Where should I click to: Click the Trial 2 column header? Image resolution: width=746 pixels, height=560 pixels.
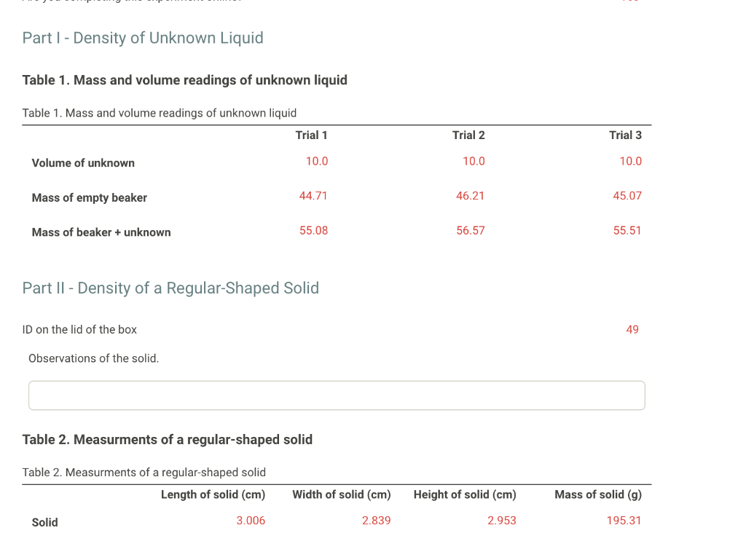coord(469,135)
